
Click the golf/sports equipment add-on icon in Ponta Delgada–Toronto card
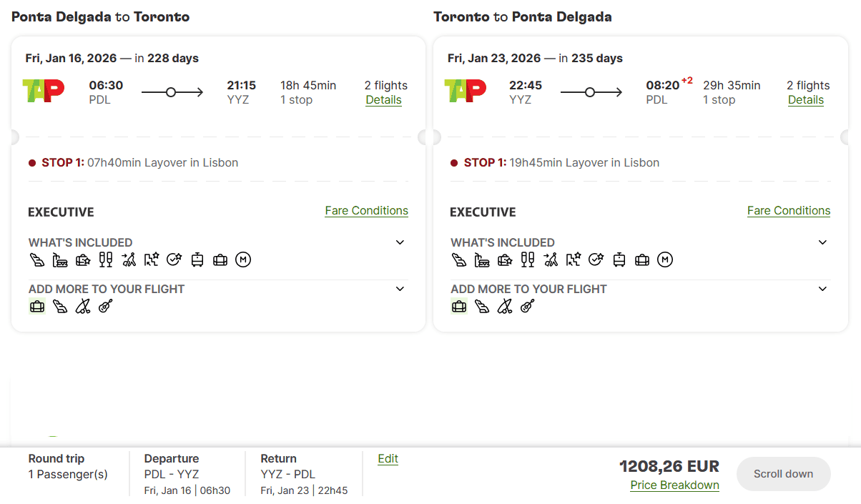83,307
